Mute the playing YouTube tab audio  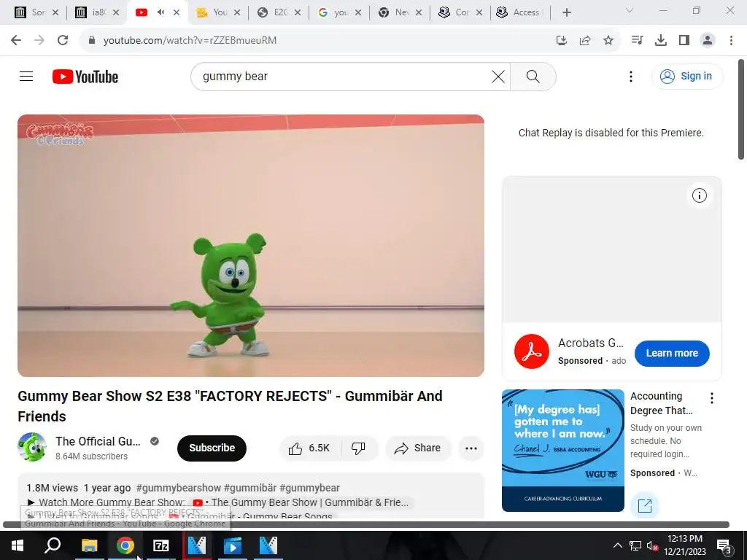(160, 12)
